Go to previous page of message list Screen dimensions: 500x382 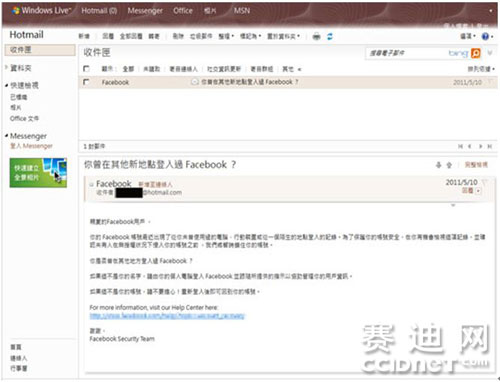click(x=470, y=146)
